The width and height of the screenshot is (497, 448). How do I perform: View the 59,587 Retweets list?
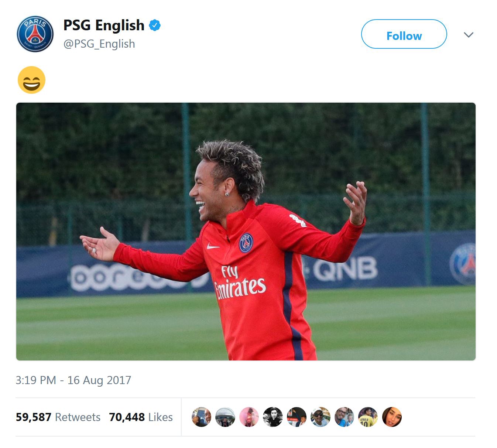(x=58, y=417)
